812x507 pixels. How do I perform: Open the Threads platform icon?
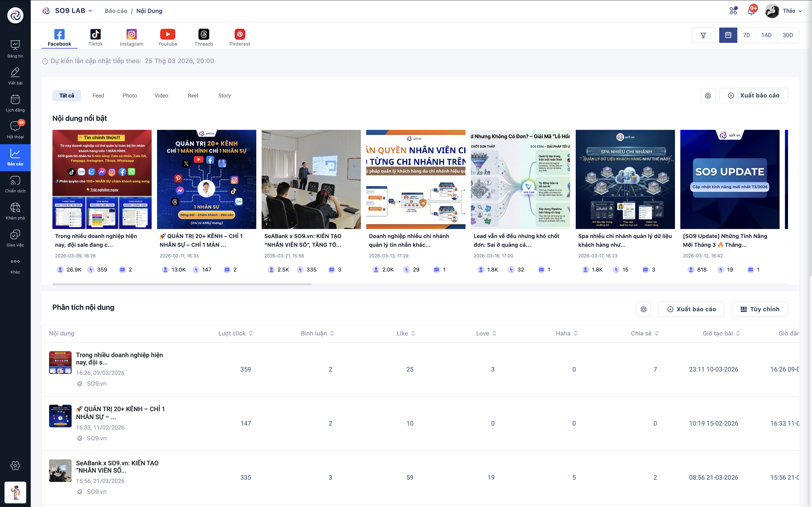coord(204,37)
